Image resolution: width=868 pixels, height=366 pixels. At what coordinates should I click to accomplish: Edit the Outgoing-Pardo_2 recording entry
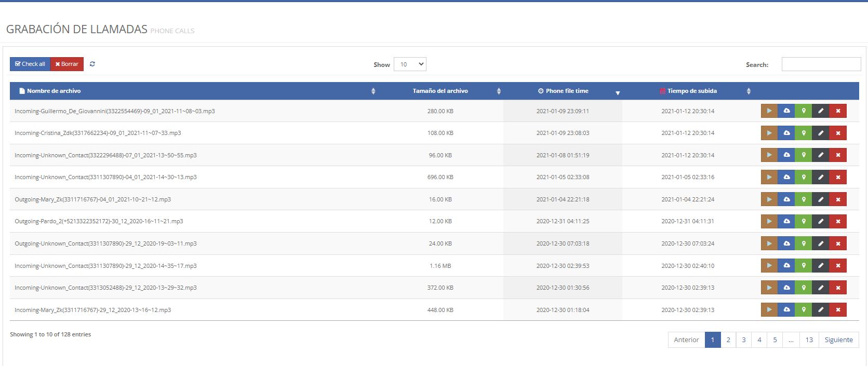[821, 221]
